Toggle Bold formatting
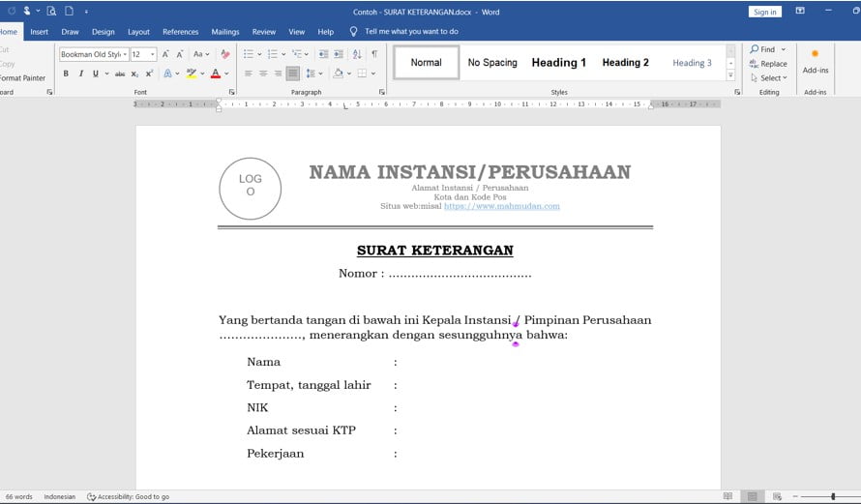 66,74
